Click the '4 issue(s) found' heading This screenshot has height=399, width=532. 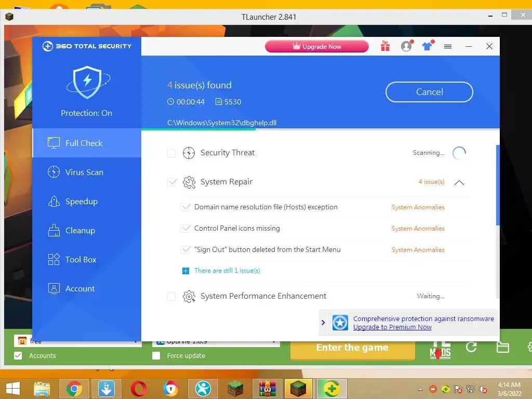coord(199,85)
